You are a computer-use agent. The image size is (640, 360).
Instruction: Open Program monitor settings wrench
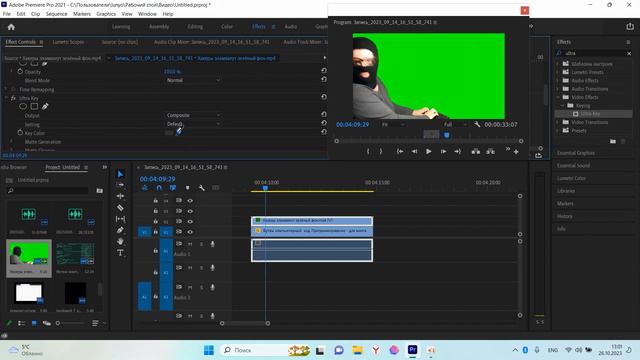477,124
